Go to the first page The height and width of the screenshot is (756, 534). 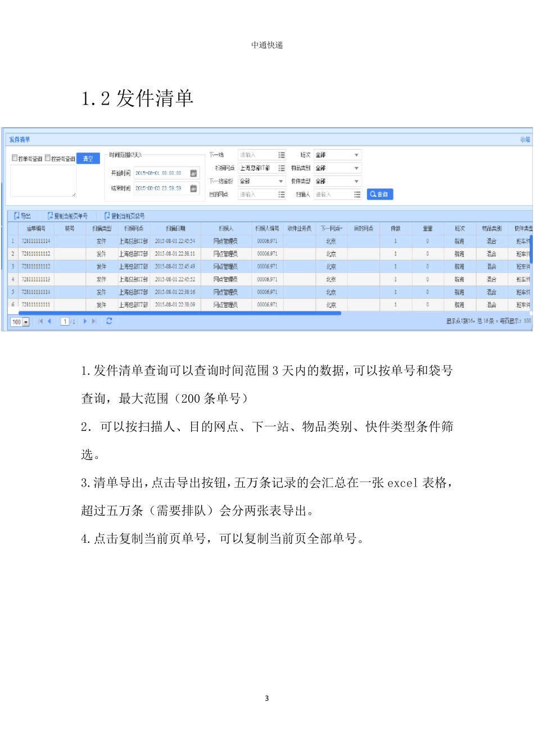(x=40, y=321)
